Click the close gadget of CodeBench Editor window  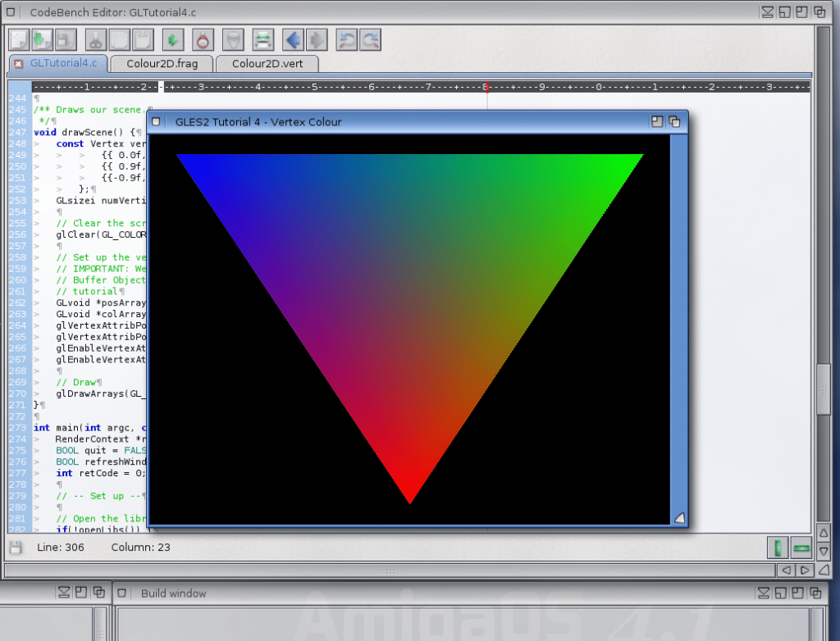pyautogui.click(x=10, y=11)
